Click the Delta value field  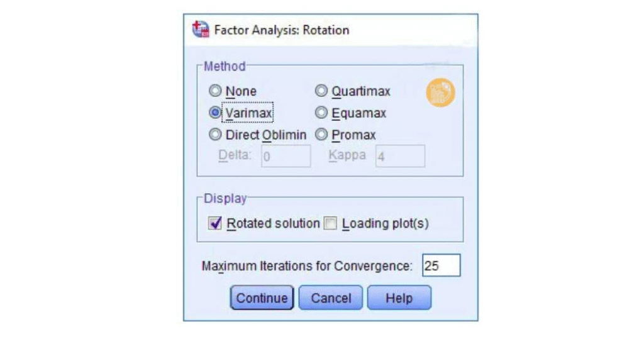[x=286, y=156]
